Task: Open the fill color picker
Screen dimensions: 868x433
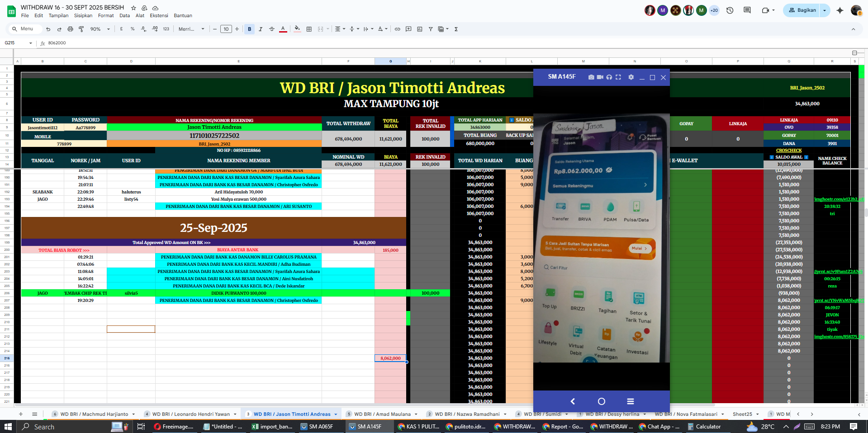Action: pyautogui.click(x=297, y=29)
